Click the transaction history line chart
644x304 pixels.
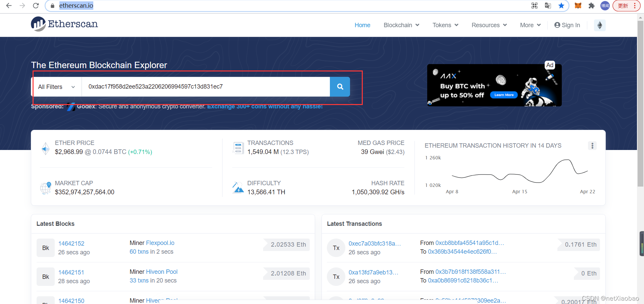click(519, 171)
